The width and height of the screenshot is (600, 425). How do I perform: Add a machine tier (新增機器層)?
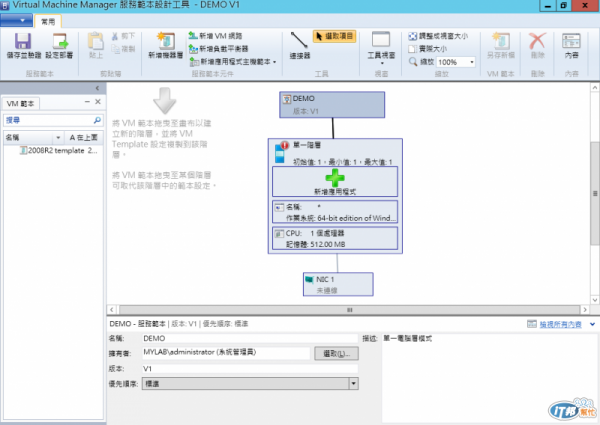pos(166,45)
